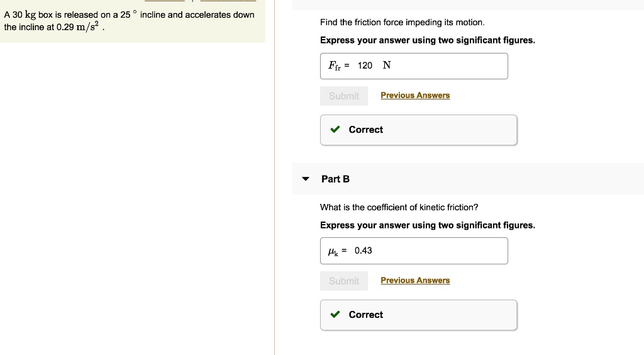644x355 pixels.
Task: Click the 'Correct' text below the 120 N answer
Action: coord(365,130)
